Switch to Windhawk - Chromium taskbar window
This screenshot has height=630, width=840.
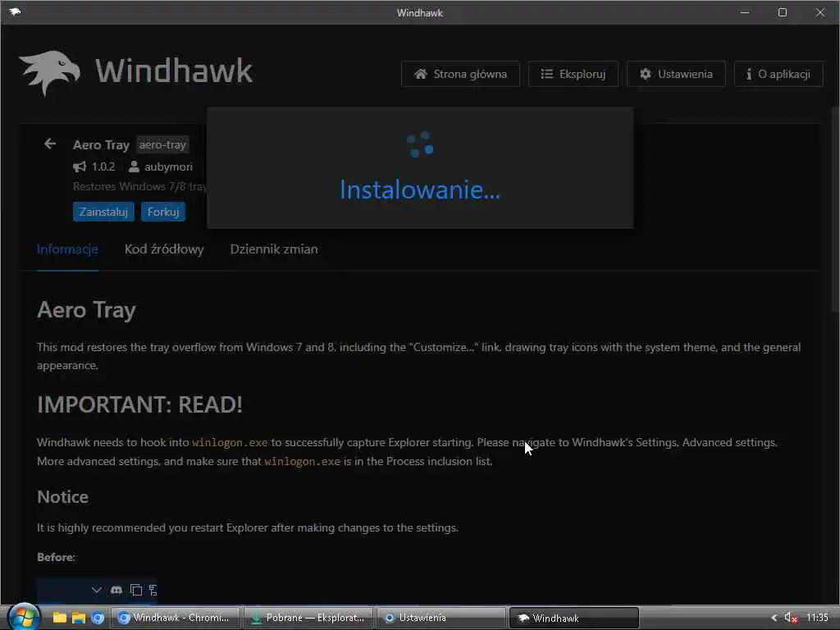point(176,618)
